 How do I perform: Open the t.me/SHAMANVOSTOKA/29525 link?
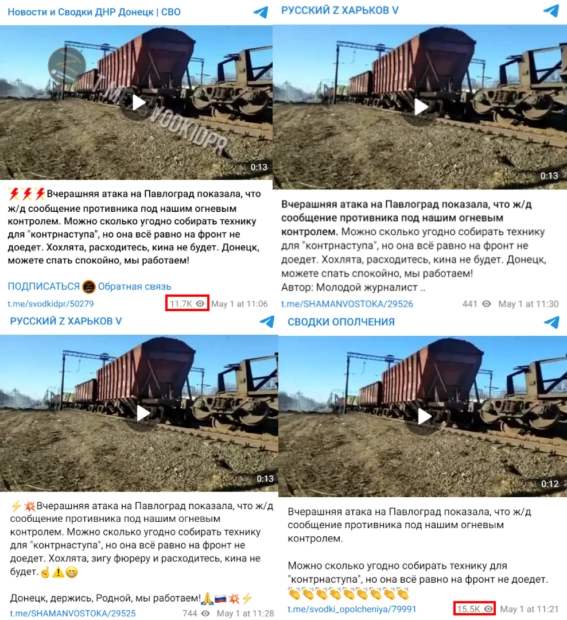[73, 613]
